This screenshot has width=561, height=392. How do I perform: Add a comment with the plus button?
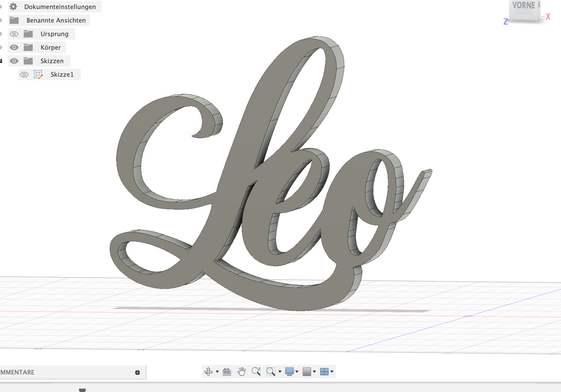point(137,372)
